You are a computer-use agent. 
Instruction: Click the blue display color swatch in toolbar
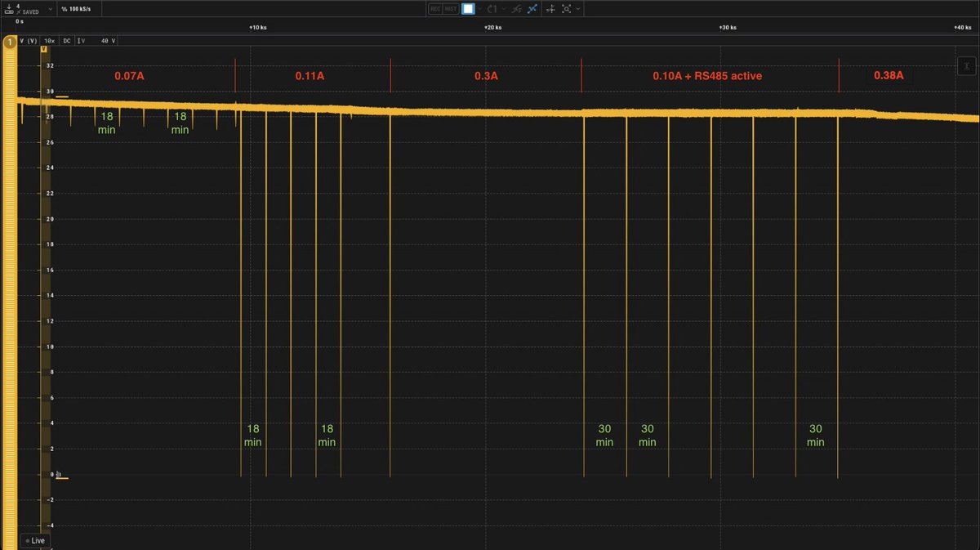(x=468, y=8)
